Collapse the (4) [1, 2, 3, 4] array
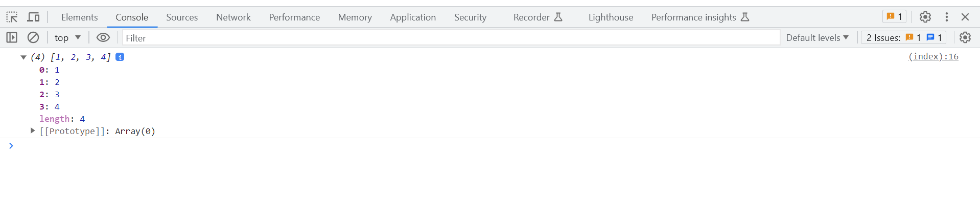This screenshot has width=980, height=218. click(x=24, y=57)
